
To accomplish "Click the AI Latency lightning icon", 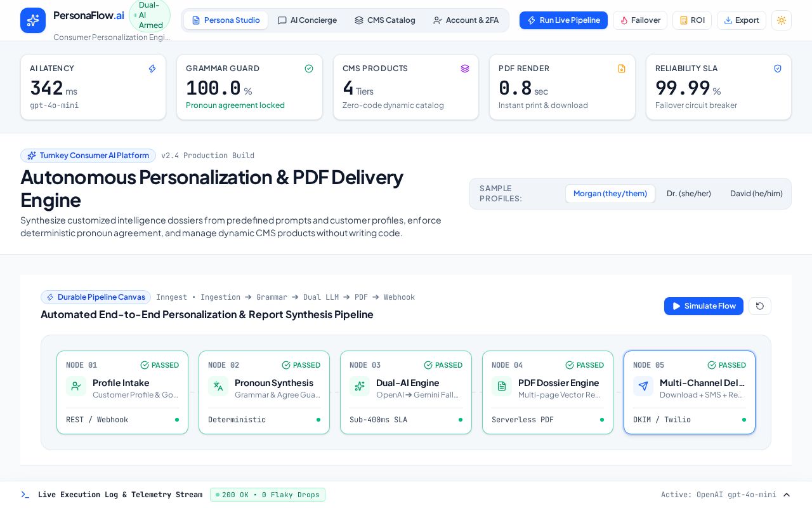I will pyautogui.click(x=152, y=69).
